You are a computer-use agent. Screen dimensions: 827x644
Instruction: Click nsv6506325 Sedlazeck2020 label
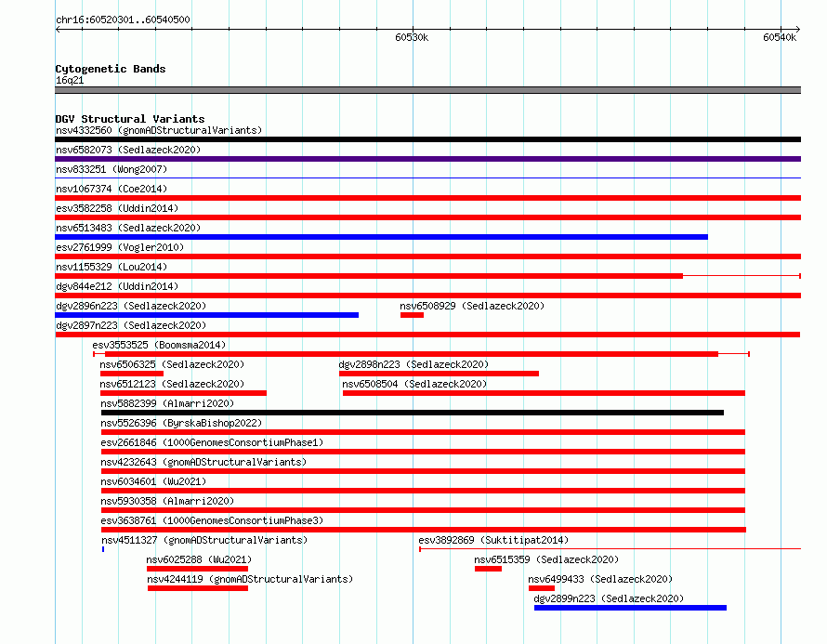coord(172,364)
